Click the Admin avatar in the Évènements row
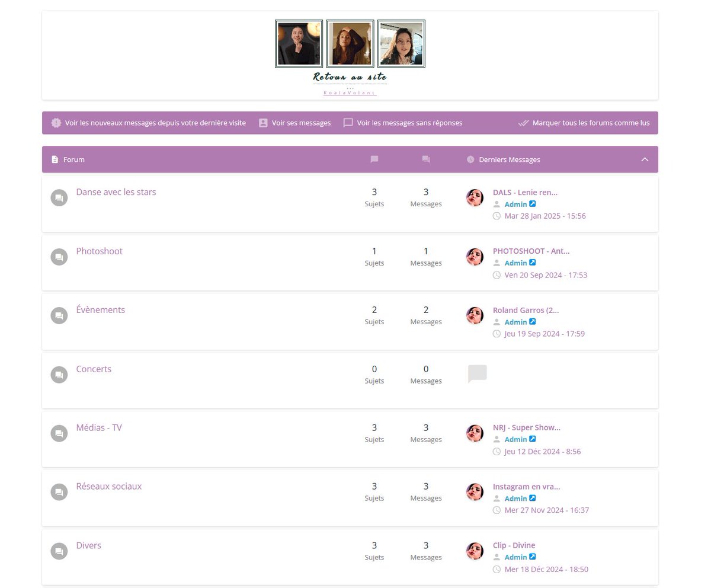This screenshot has width=711, height=588. coord(475,315)
